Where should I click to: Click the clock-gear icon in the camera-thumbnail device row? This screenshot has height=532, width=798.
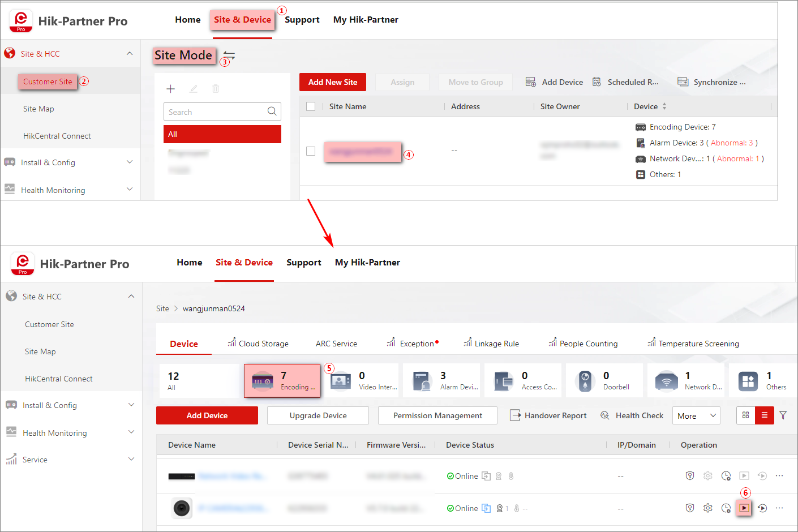pos(726,508)
